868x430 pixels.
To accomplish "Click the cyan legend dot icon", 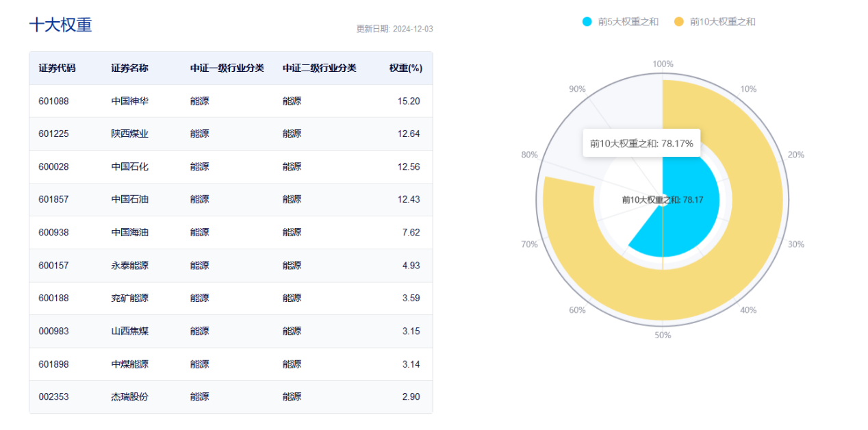I will [x=587, y=22].
